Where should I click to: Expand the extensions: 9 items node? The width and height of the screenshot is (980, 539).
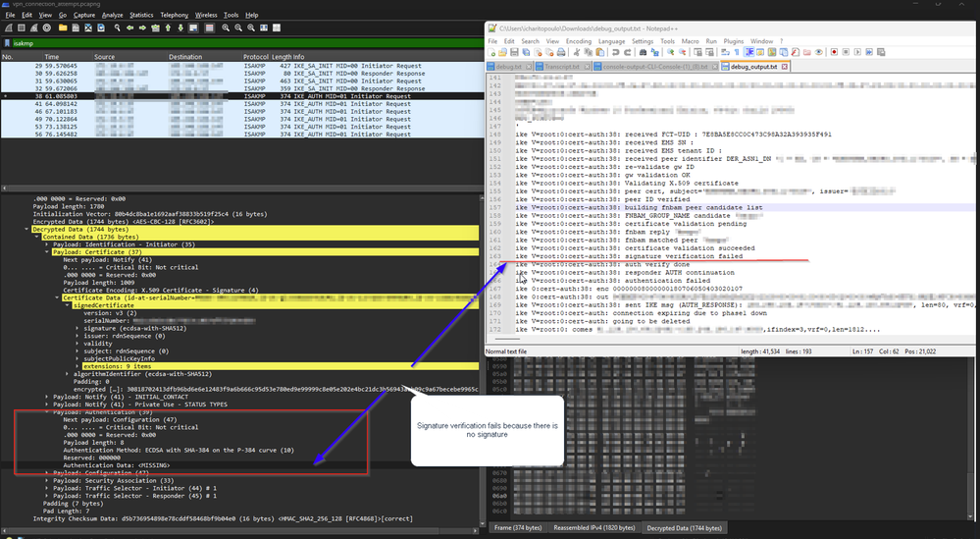[x=77, y=366]
